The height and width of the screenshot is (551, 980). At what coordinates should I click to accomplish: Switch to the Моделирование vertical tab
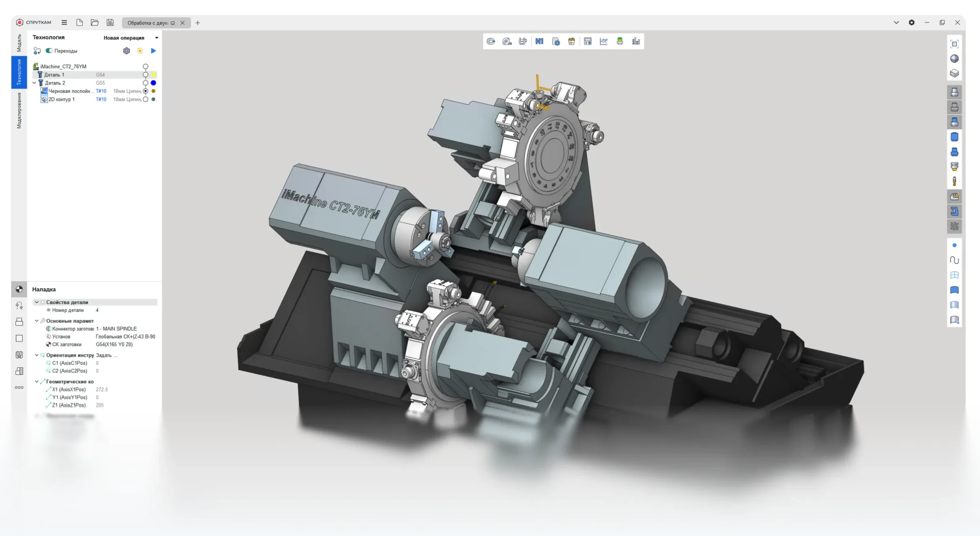tap(19, 110)
